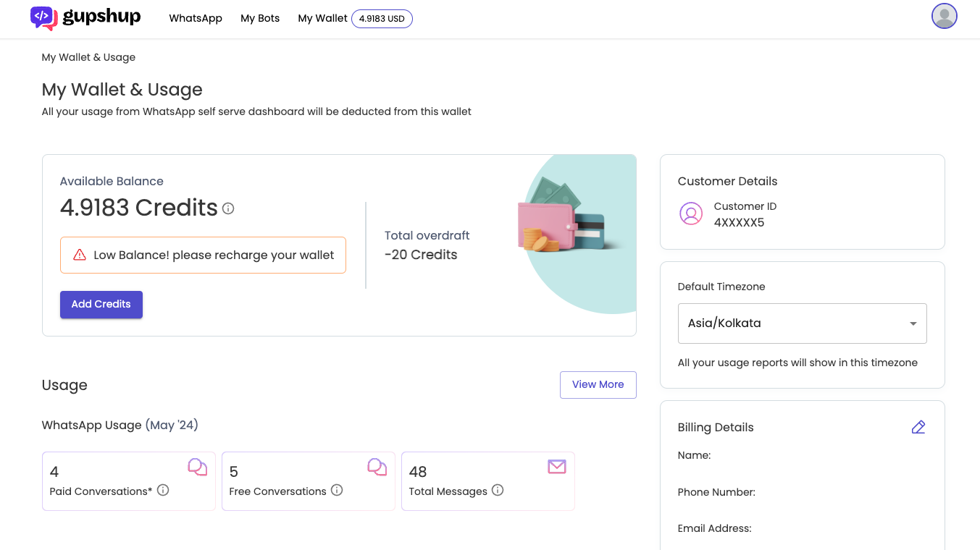Click the gupshup wordmark text

pos(101,17)
